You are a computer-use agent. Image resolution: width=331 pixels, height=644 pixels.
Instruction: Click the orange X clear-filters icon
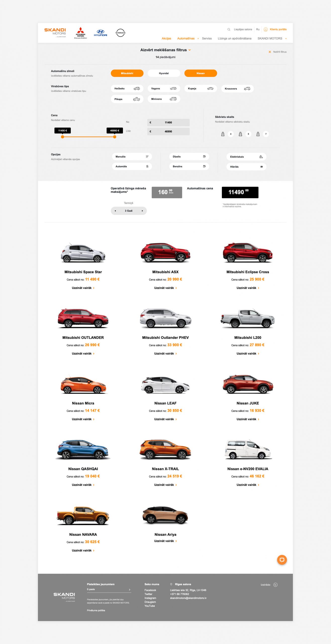(270, 52)
